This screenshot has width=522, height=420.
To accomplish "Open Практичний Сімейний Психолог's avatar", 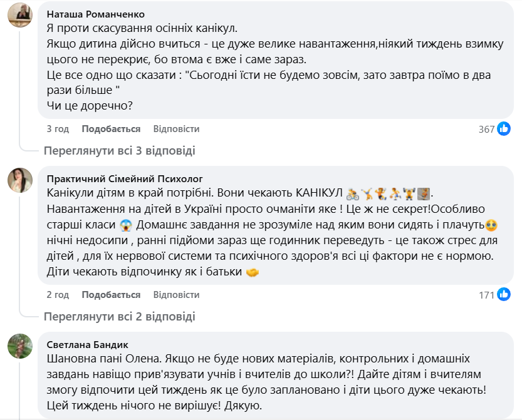I will (x=20, y=180).
